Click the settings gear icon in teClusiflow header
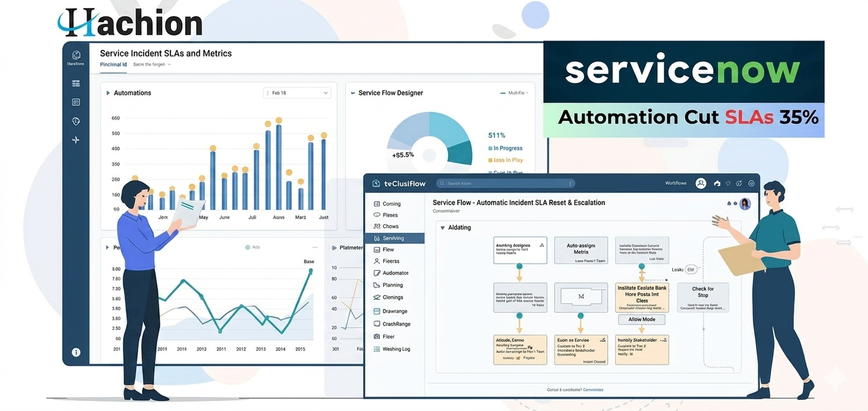Image resolution: width=868 pixels, height=411 pixels. pyautogui.click(x=752, y=183)
